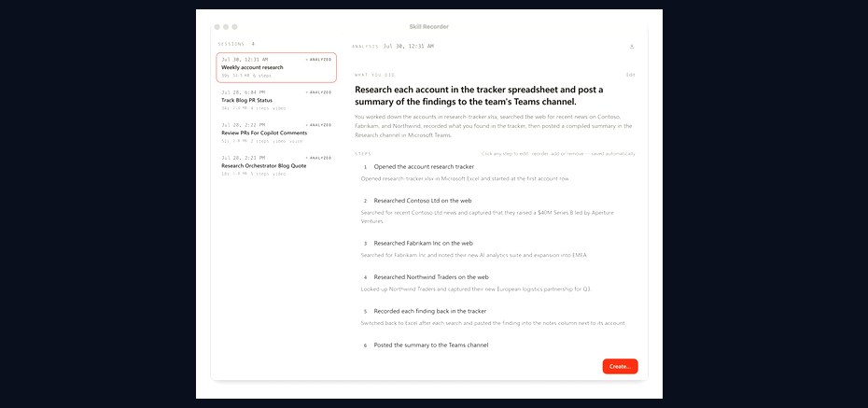Click the Analyzed badge on Track Blog PR Status
The height and width of the screenshot is (408, 868).
coord(319,92)
